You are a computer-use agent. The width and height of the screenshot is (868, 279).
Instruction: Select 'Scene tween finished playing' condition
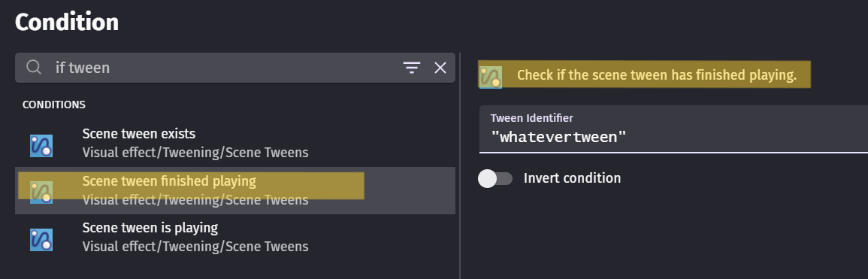click(x=235, y=190)
